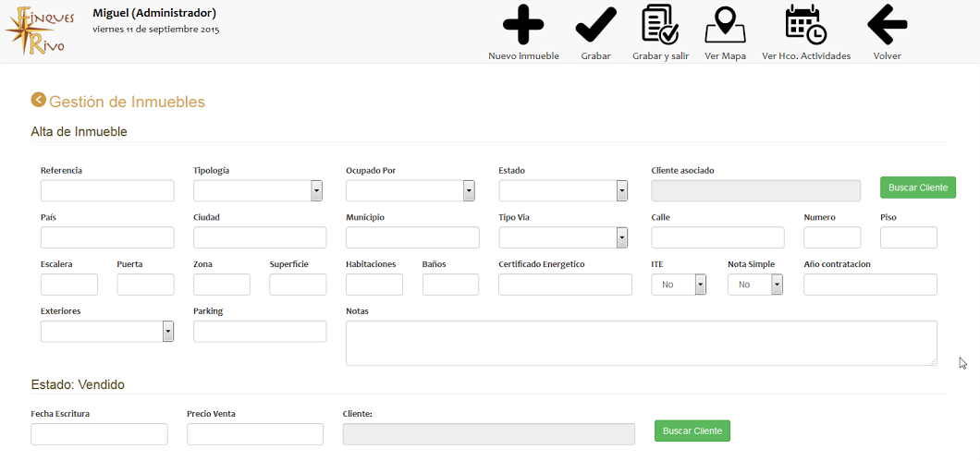Viewport: 980px width, 461px height.
Task: Click Buscar Cliente in Estado: Vendido section
Action: (692, 431)
